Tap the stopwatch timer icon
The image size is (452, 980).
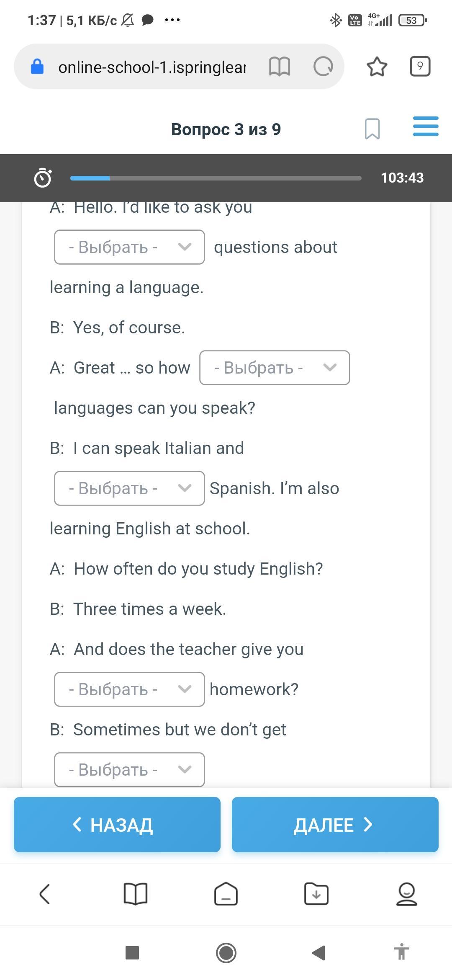(x=43, y=178)
